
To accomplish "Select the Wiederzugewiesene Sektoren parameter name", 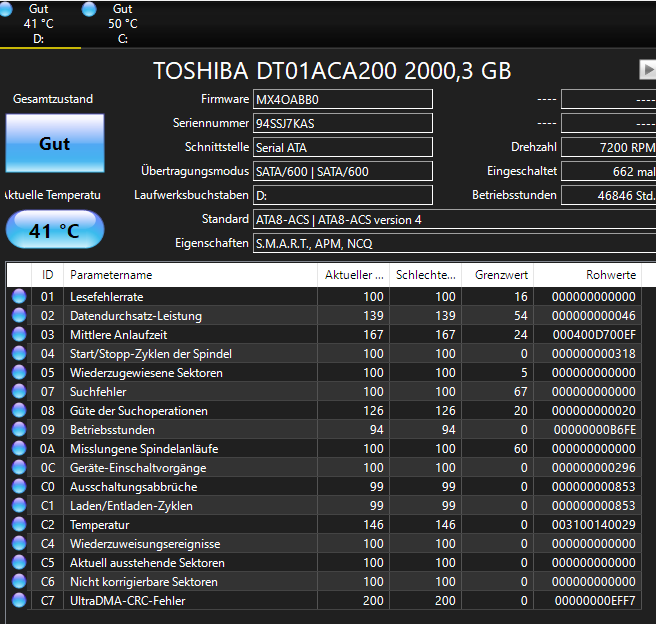I will pyautogui.click(x=146, y=373).
